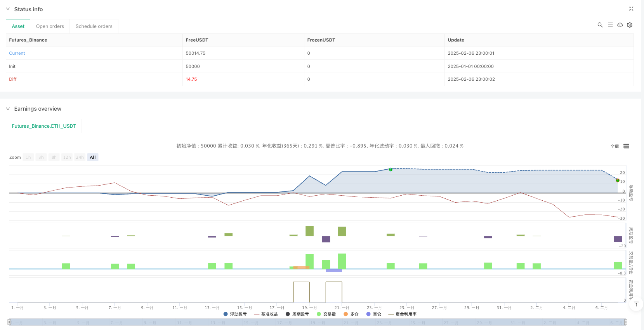Click the scroll-to-top arrow button
644x330 pixels.
coord(636,304)
